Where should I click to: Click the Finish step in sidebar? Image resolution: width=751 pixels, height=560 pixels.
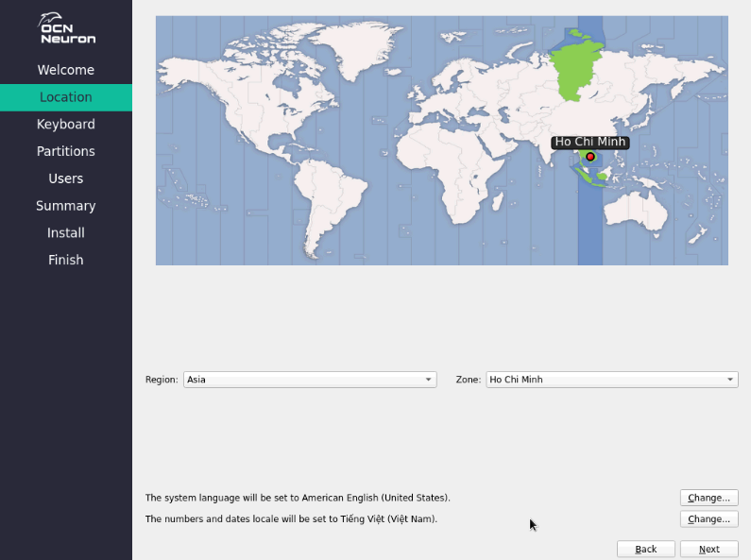pyautogui.click(x=65, y=260)
